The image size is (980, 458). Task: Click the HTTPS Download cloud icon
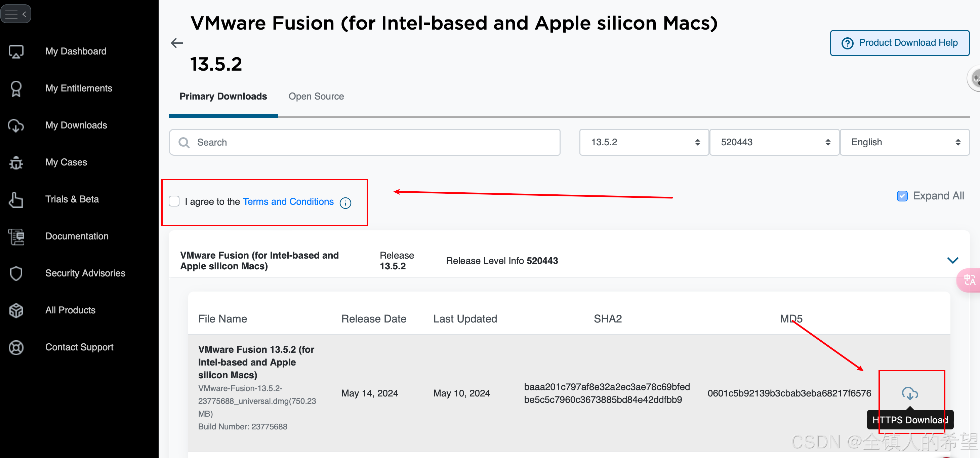point(910,393)
